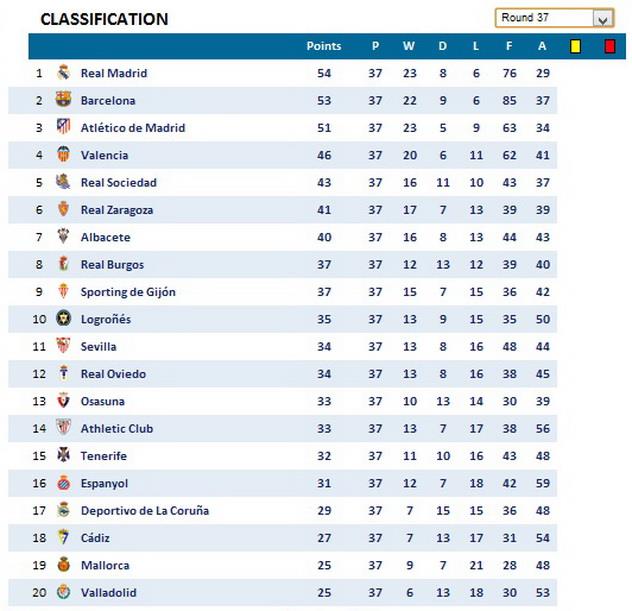Click the yellow card column icon
Viewport: 632px width, 611px height.
575,46
